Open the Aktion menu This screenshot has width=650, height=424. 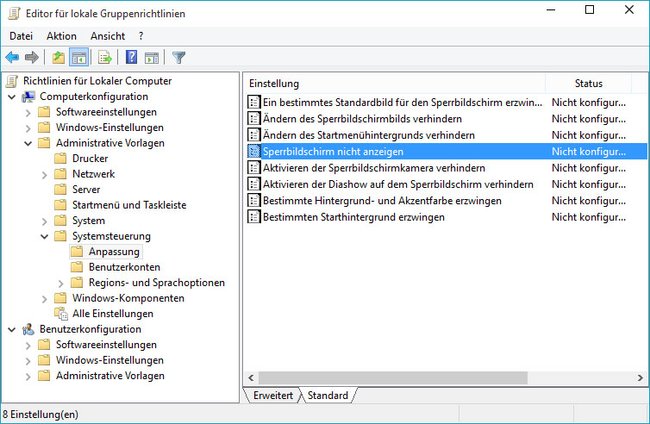click(61, 36)
